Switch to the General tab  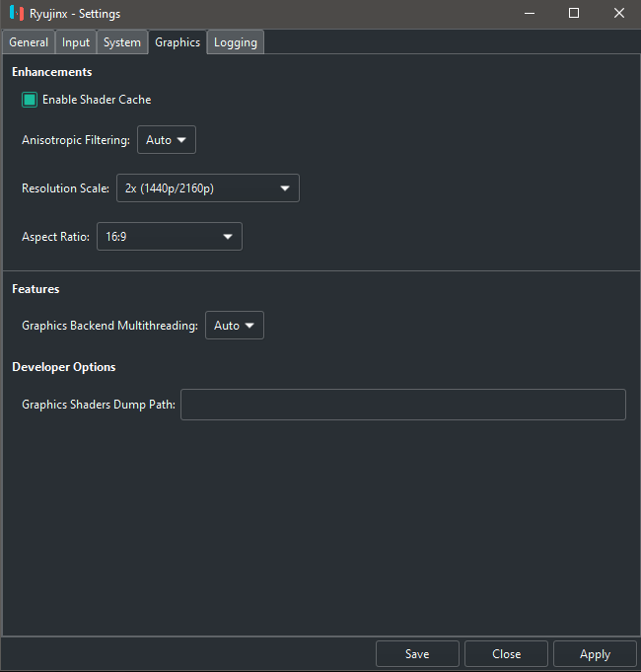click(29, 42)
